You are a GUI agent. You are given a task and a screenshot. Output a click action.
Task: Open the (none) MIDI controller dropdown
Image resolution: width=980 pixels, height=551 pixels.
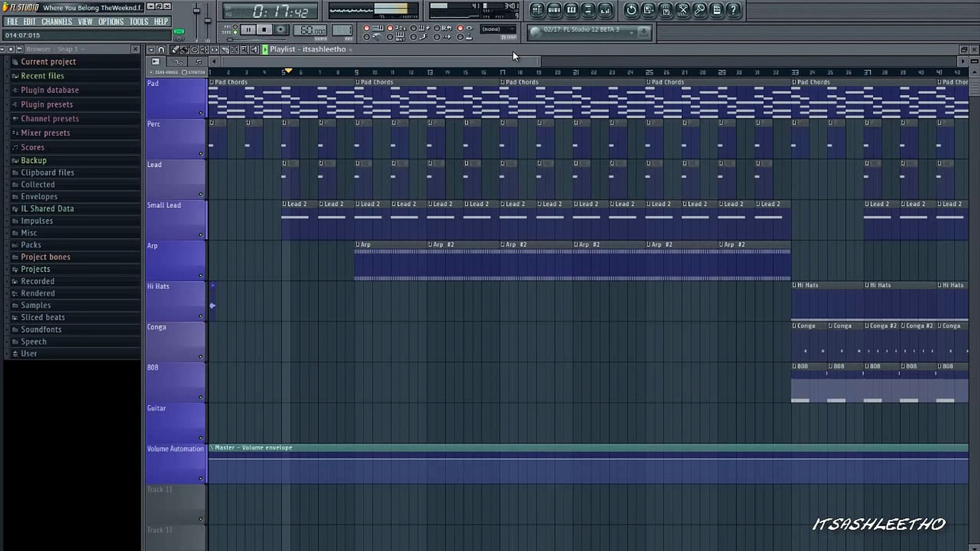512,29
